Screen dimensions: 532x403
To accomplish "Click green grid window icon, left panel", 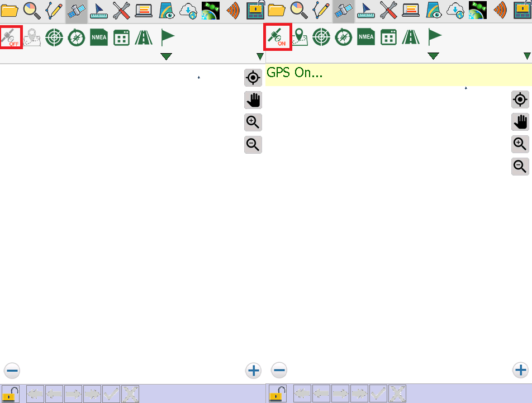I will click(x=121, y=37).
